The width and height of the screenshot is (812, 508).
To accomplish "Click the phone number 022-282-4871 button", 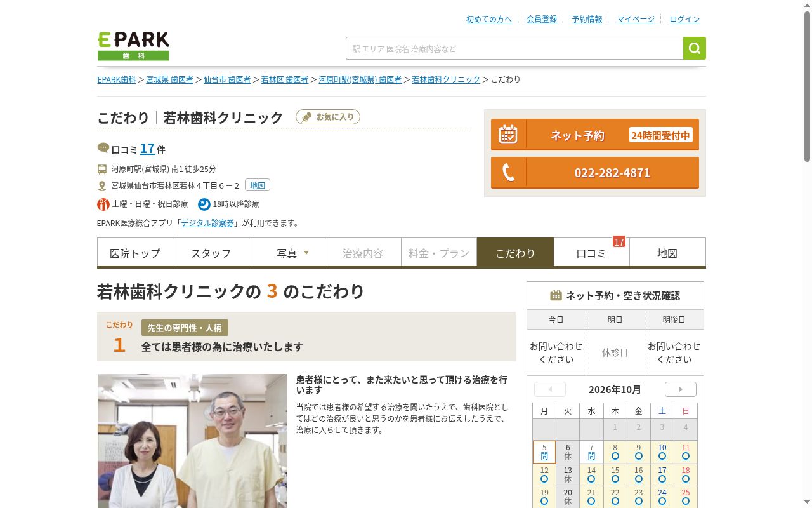I will 595,173.
